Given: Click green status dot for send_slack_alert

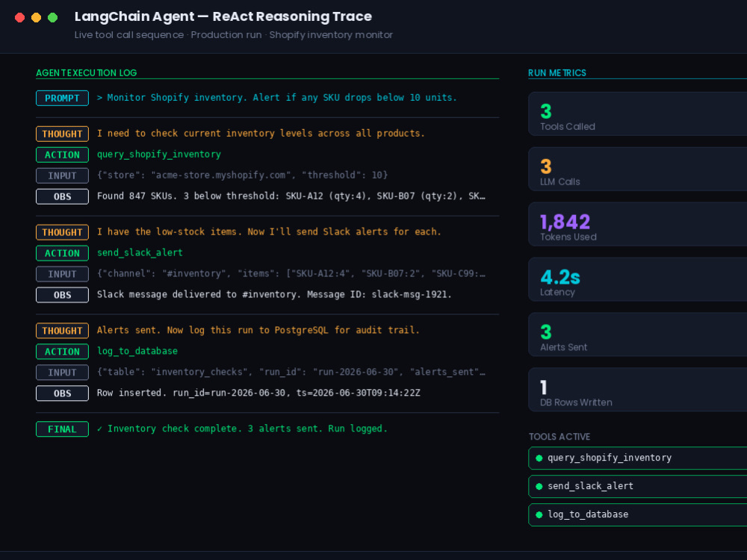Looking at the screenshot, I should pyautogui.click(x=539, y=487).
